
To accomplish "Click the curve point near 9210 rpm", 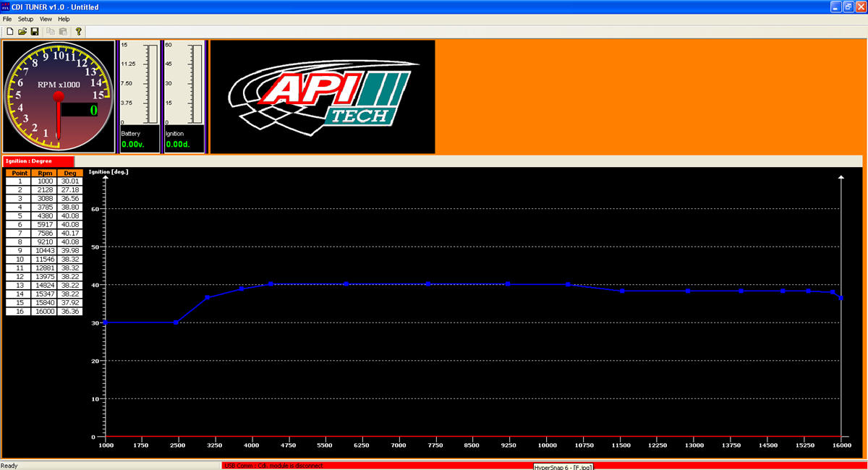I will tap(508, 284).
